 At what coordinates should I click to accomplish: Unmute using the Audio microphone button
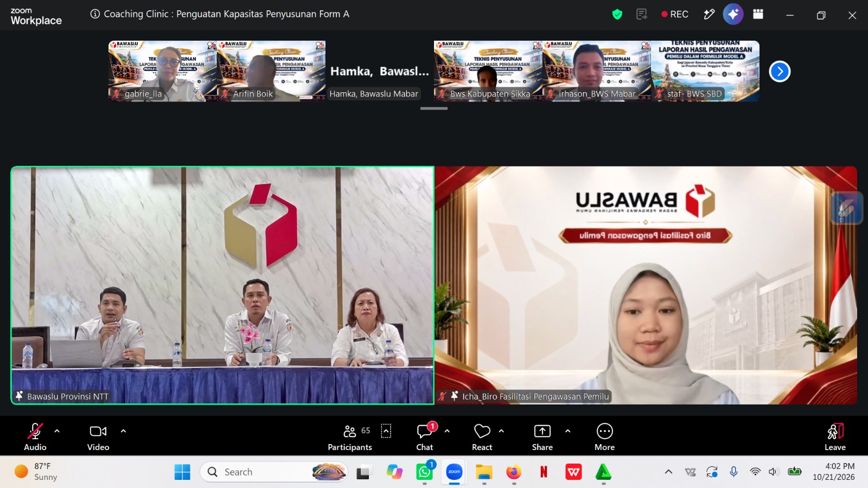[35, 436]
